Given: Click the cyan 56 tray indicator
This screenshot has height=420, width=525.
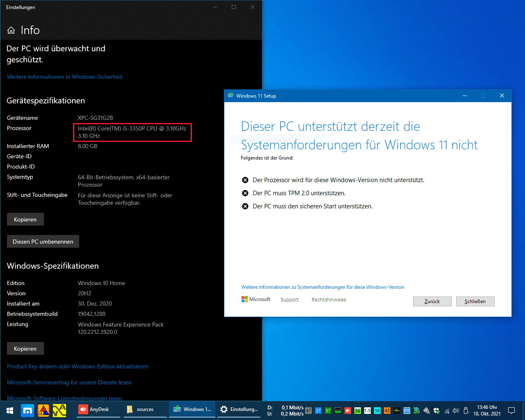Looking at the screenshot, I should coord(377,410).
